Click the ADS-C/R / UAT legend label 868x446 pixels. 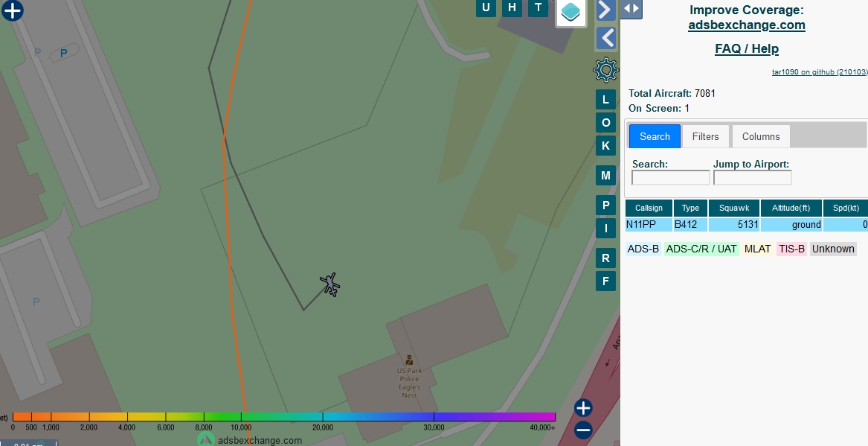701,249
